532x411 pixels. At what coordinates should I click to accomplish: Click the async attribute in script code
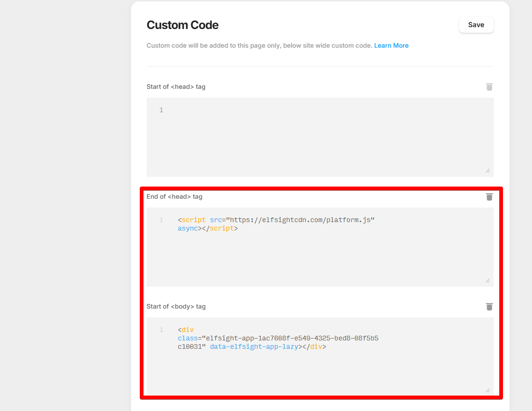(187, 228)
